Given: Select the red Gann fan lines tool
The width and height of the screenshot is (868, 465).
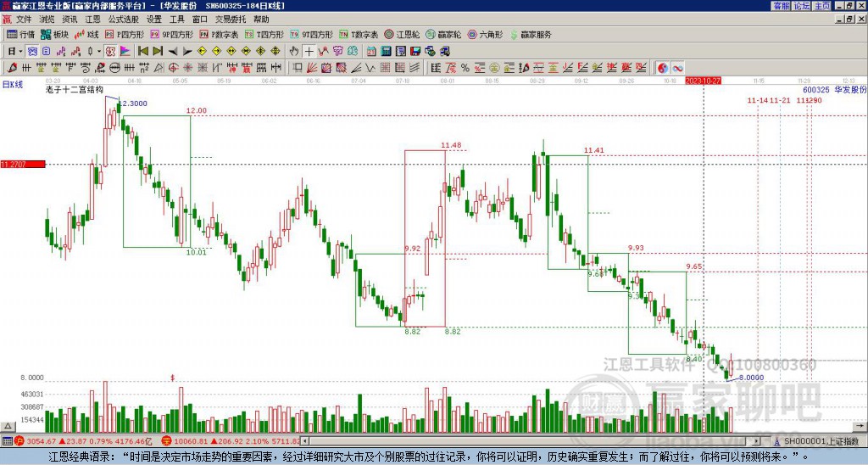Looking at the screenshot, I should click(311, 68).
